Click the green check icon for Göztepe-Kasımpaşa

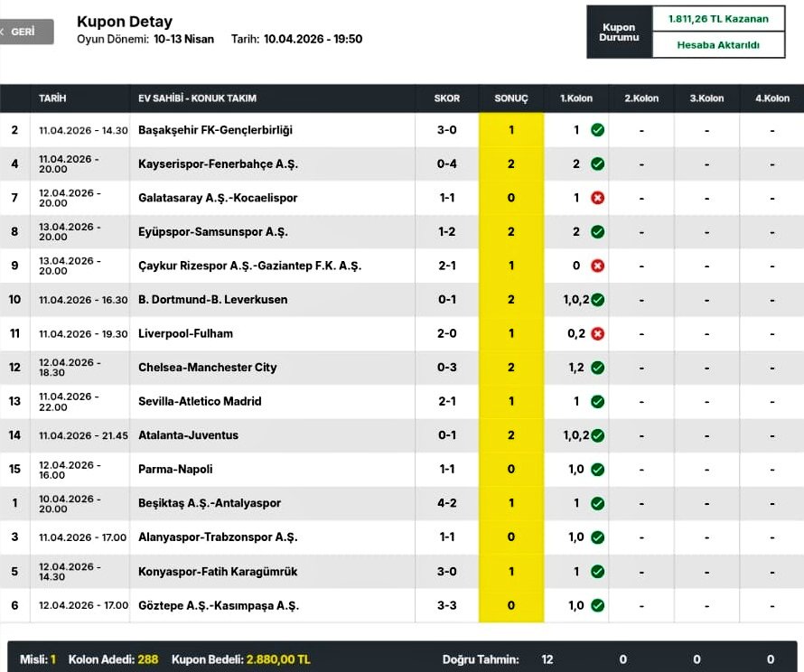pyautogui.click(x=597, y=605)
